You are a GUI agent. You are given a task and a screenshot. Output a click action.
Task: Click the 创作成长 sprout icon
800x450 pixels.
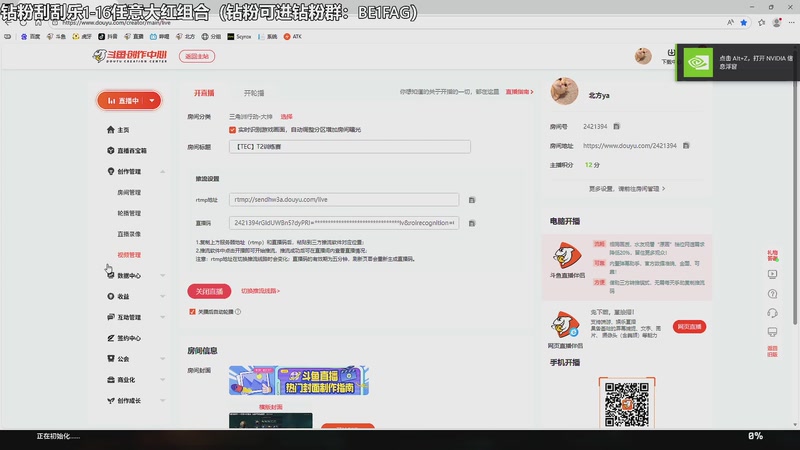(x=111, y=401)
